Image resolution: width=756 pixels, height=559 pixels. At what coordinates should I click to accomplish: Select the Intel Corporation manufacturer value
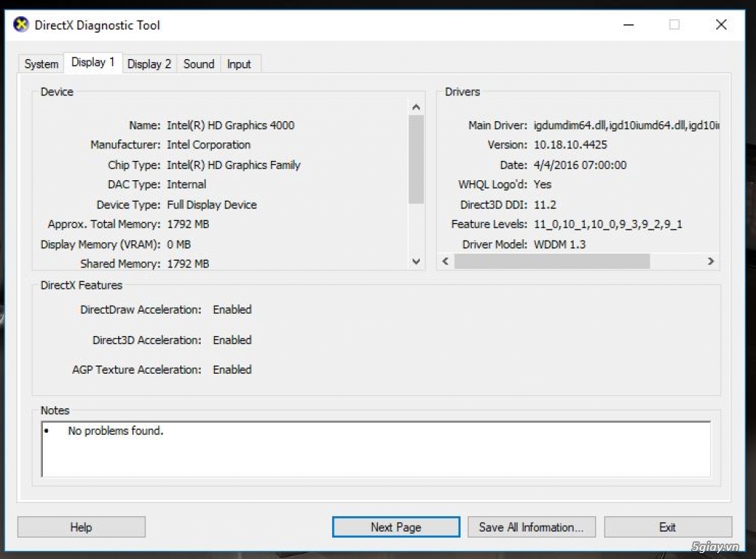[209, 145]
